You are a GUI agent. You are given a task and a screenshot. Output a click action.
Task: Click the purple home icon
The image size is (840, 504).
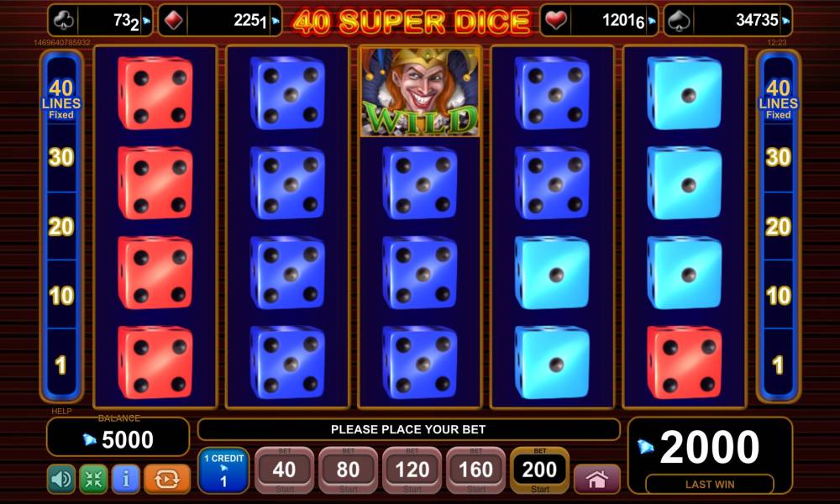[x=596, y=479]
